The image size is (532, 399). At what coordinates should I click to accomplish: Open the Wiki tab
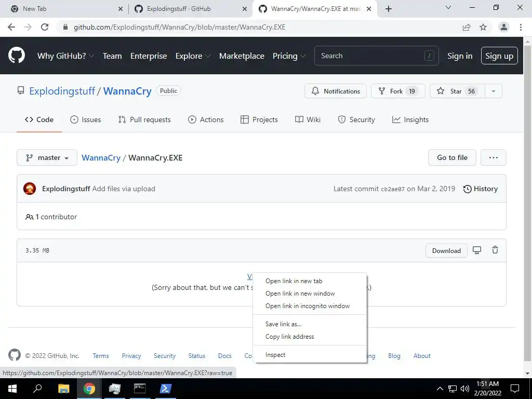coord(308,119)
